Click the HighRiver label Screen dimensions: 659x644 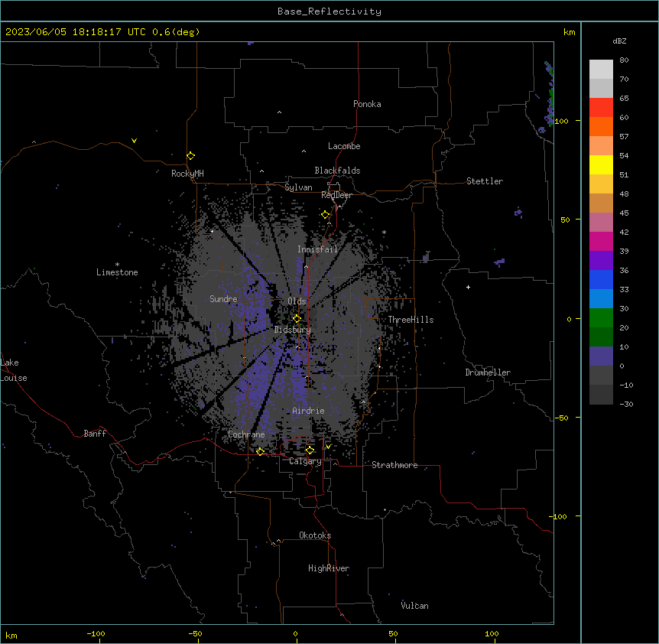click(x=329, y=568)
